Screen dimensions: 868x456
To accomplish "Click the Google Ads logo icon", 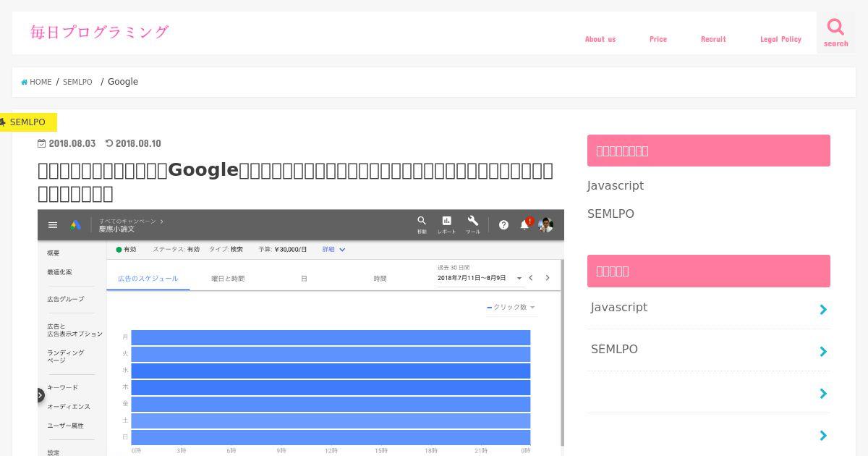I will point(75,225).
